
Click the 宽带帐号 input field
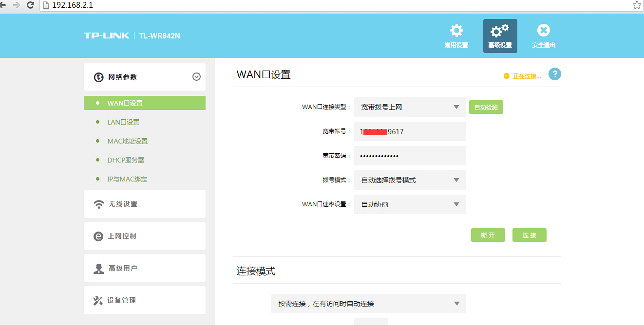coord(410,131)
